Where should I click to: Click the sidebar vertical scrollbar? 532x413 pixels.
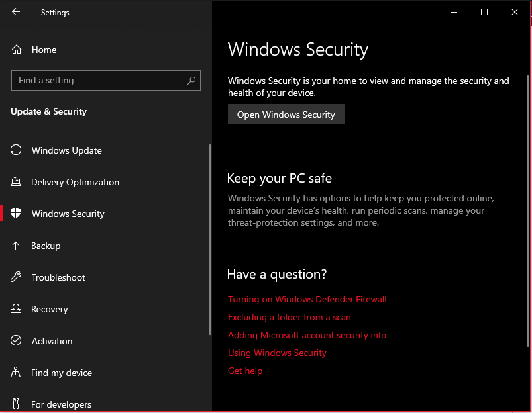click(210, 240)
